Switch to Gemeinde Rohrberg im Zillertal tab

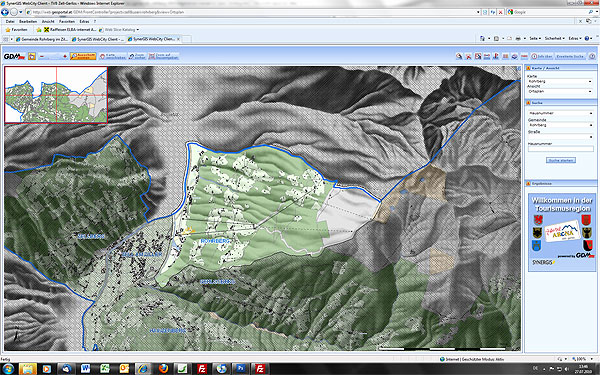point(41,39)
